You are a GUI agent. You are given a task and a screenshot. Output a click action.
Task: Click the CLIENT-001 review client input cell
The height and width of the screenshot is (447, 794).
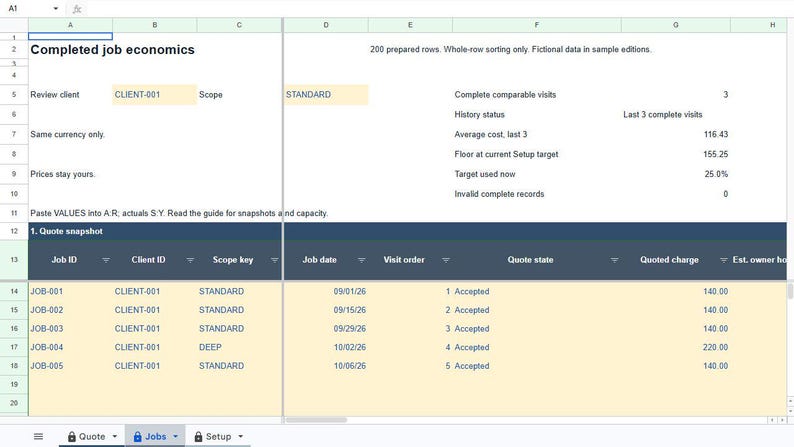(x=154, y=95)
